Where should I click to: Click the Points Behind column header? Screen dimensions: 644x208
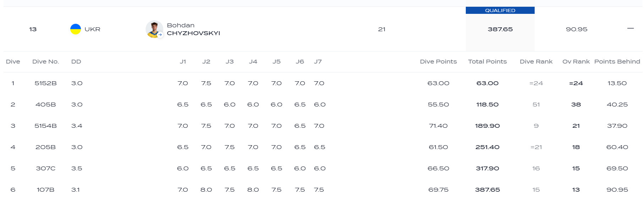coord(617,61)
